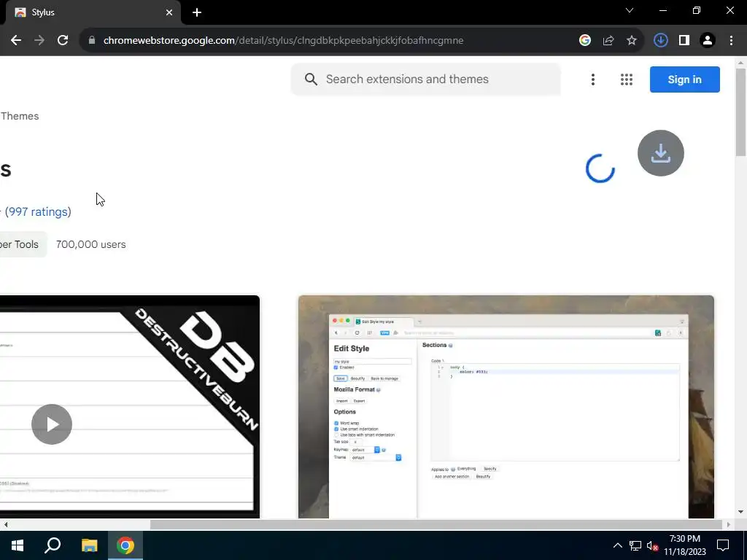This screenshot has width=747, height=560.
Task: Click the Chrome taskbar icon
Action: [125, 545]
